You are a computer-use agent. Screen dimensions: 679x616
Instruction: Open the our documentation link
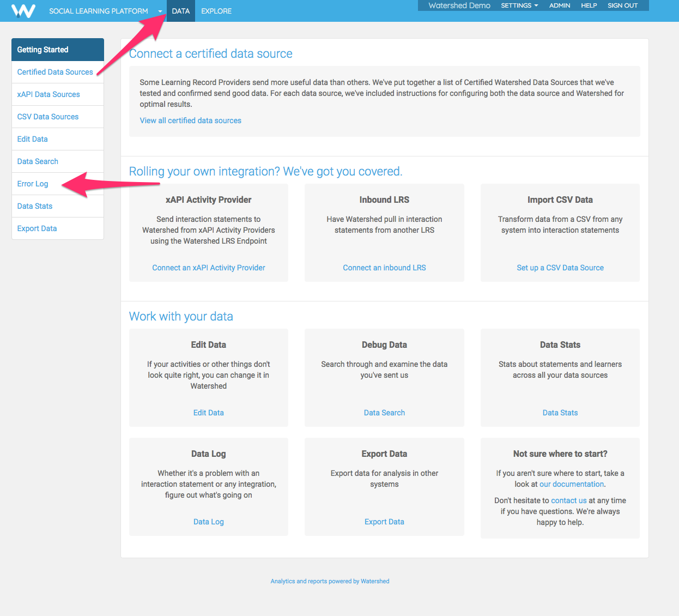(572, 484)
